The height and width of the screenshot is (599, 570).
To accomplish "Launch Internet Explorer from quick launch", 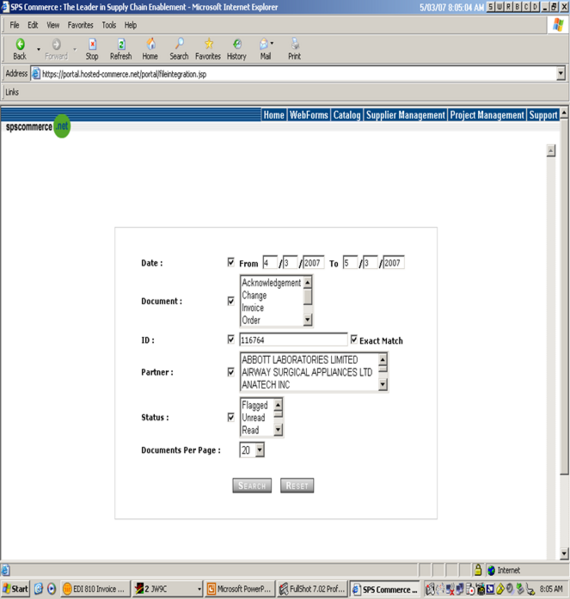I will click(x=38, y=589).
